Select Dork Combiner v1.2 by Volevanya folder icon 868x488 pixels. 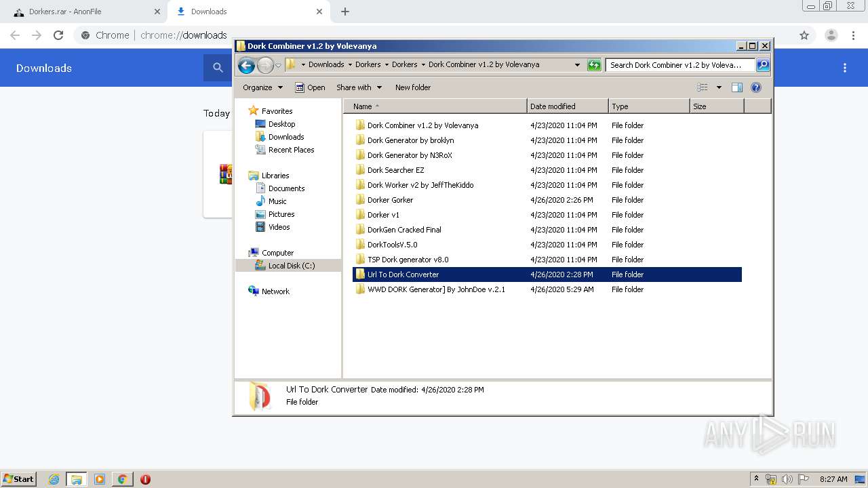(x=360, y=125)
